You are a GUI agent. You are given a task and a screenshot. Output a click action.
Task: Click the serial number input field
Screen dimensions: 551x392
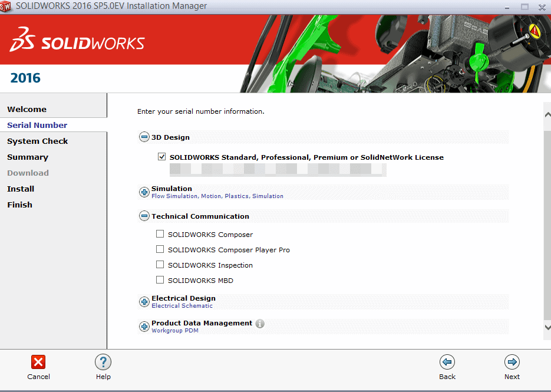coord(278,170)
